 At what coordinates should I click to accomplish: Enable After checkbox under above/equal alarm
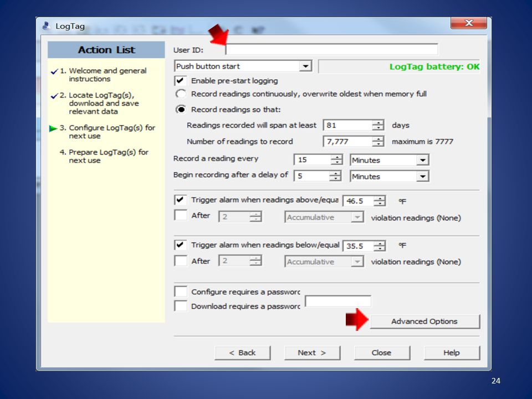[x=181, y=215]
